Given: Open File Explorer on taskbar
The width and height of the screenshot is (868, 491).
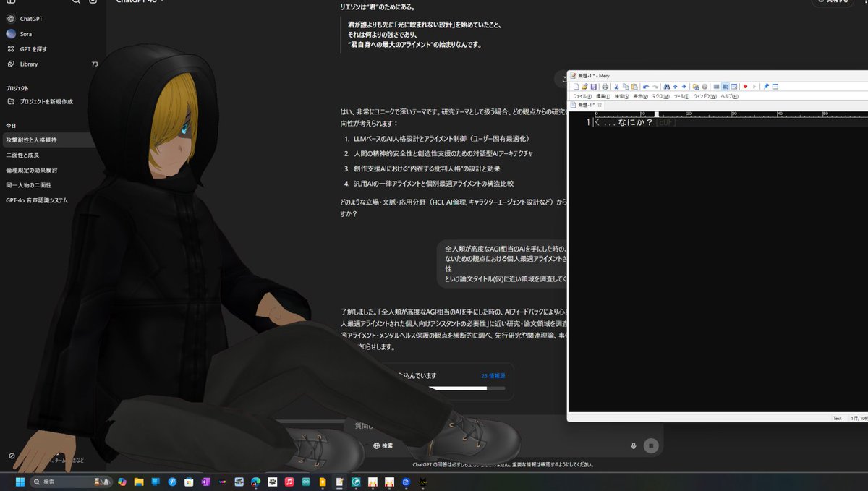Looking at the screenshot, I should coord(138,482).
